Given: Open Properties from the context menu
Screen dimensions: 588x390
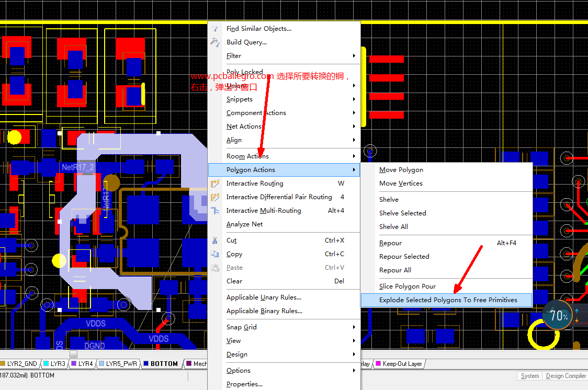Looking at the screenshot, I should [x=284, y=384].
